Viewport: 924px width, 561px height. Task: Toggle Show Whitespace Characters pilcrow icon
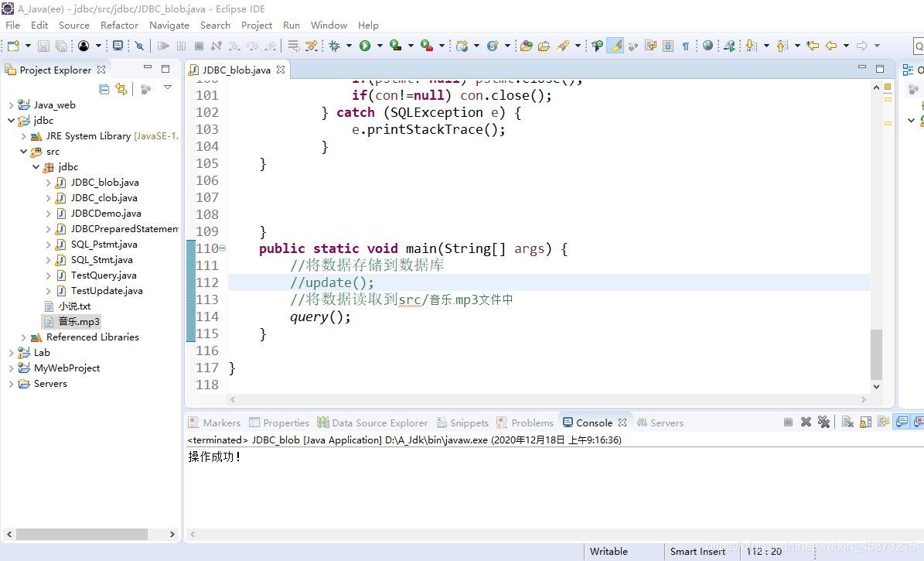pyautogui.click(x=686, y=46)
